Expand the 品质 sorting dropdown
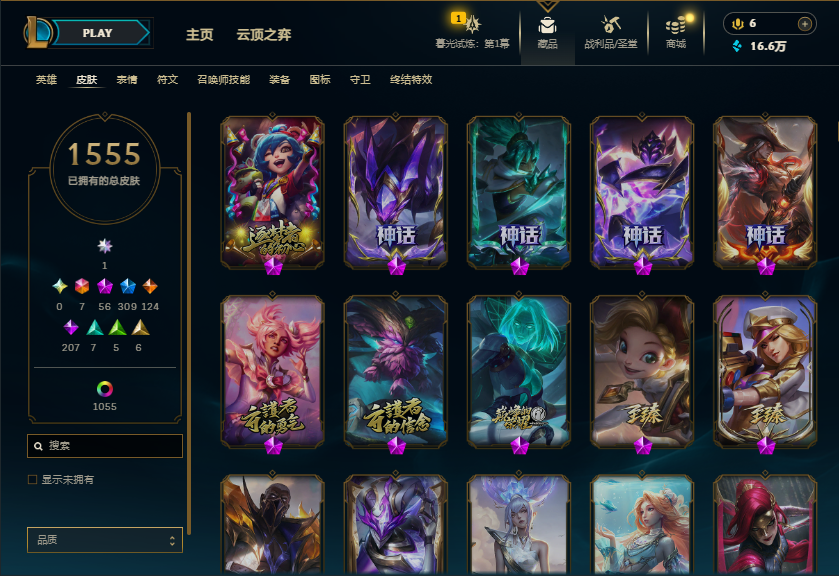 click(x=105, y=540)
